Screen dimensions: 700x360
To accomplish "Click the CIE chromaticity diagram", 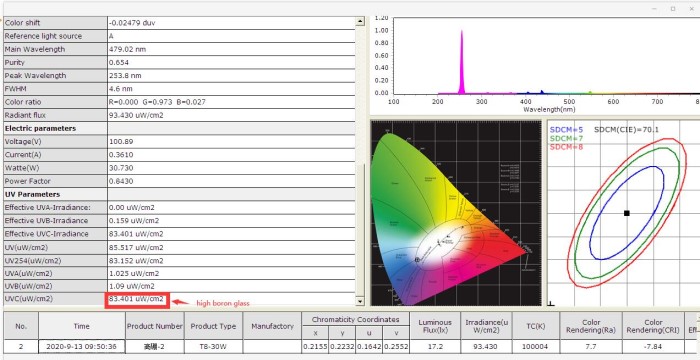I will click(456, 213).
